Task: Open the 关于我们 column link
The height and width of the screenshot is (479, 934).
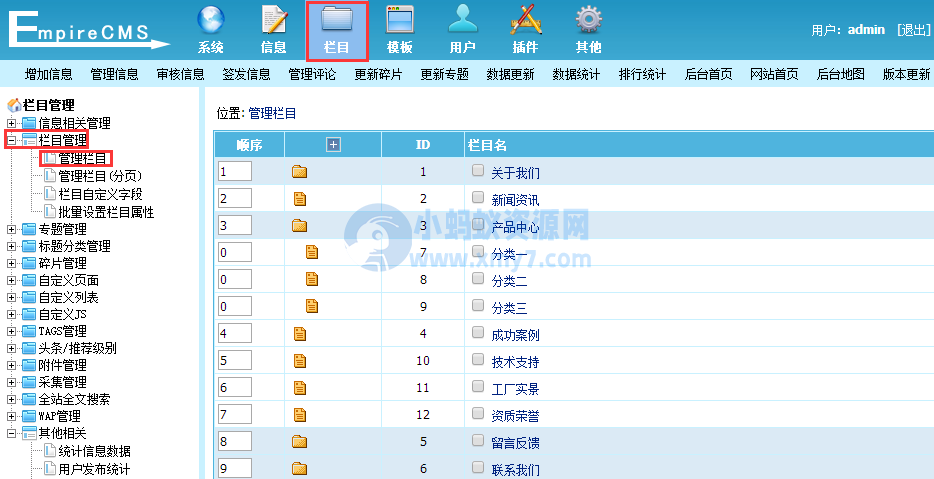Action: tap(515, 173)
